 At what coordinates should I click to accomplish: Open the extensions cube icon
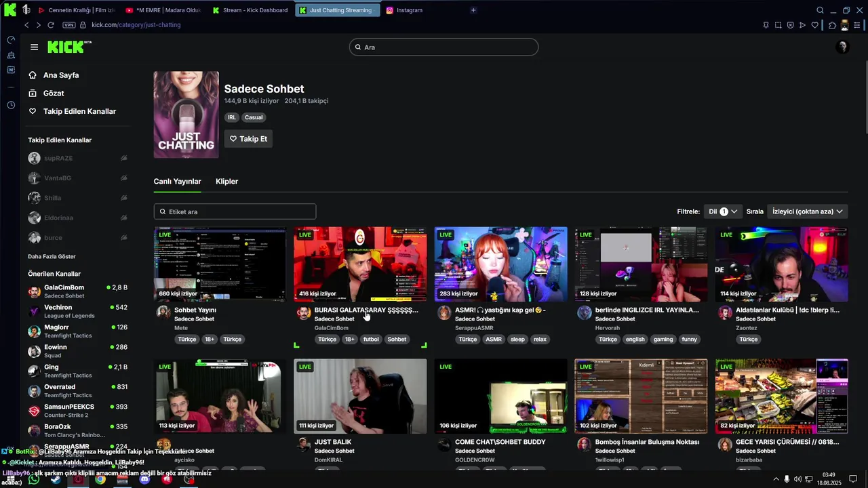832,25
